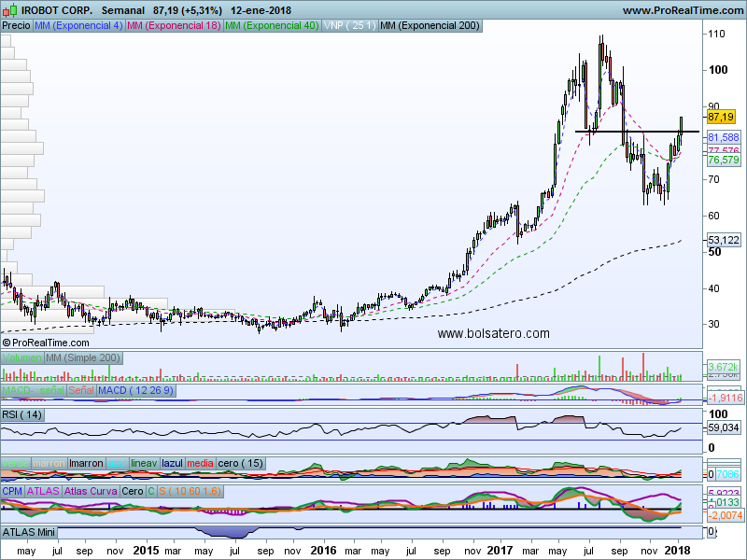Click the 2015 label on time axis
747x560 pixels.
click(x=146, y=551)
